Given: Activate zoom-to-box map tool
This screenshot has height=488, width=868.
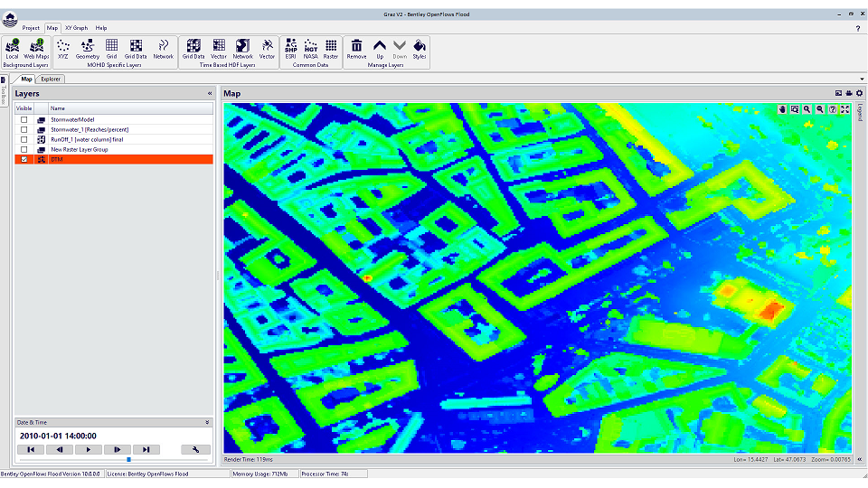Looking at the screenshot, I should point(795,109).
